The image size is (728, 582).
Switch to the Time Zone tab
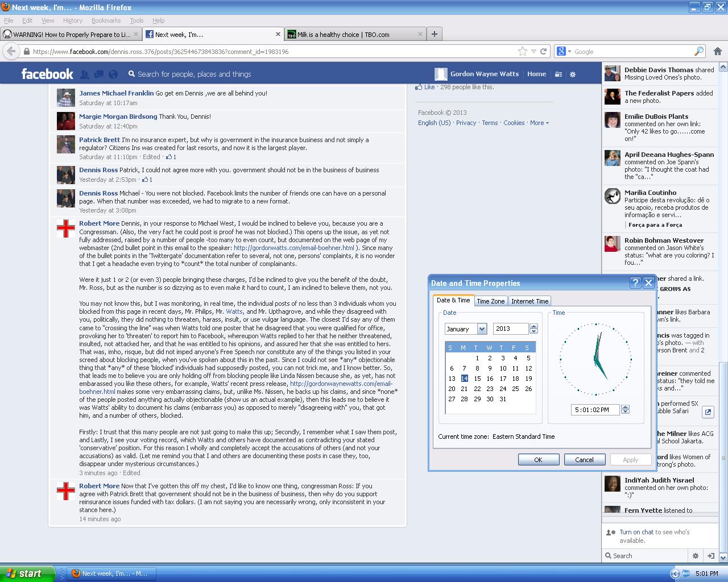coord(490,301)
